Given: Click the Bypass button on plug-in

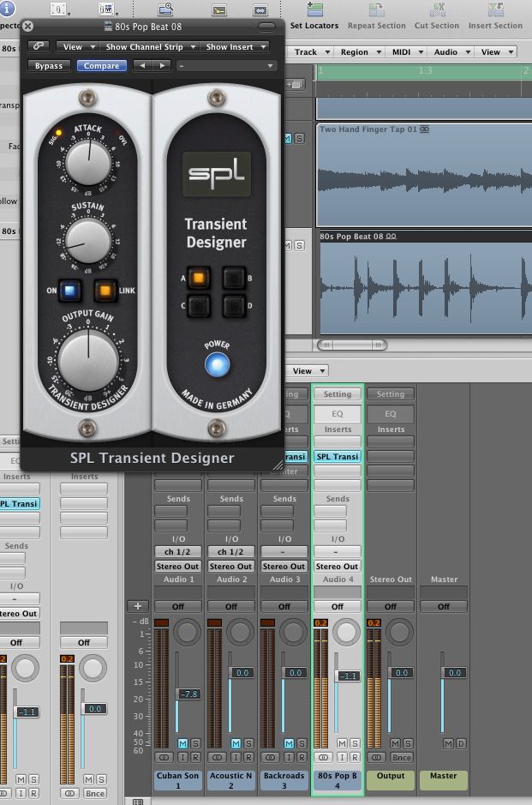Looking at the screenshot, I should point(49,66).
